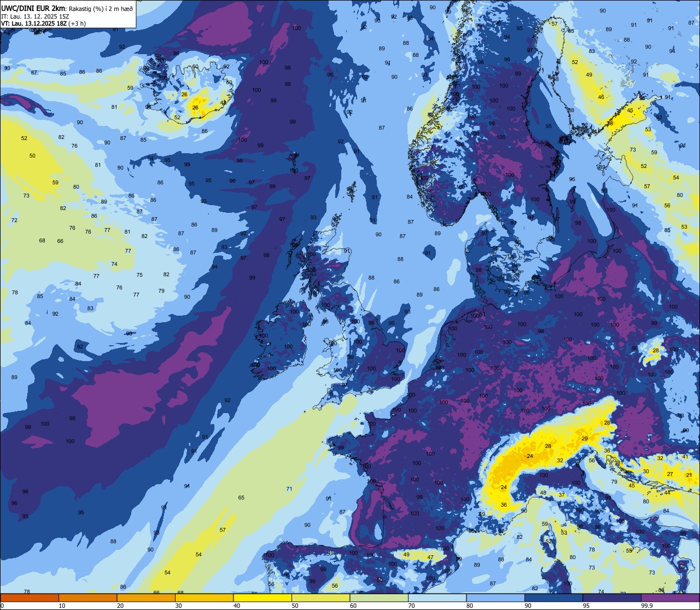Screen dimensions: 700x610
Task: Click the 10–20 orange legend swatch
Action: coord(87,598)
